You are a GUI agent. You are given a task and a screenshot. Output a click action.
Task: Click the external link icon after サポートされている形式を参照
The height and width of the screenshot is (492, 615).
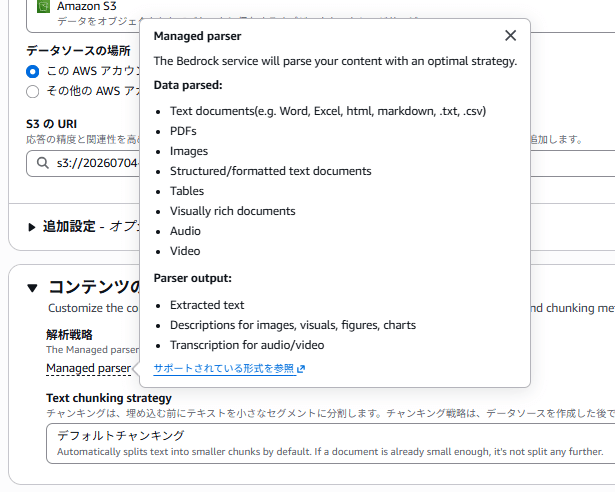click(x=301, y=369)
